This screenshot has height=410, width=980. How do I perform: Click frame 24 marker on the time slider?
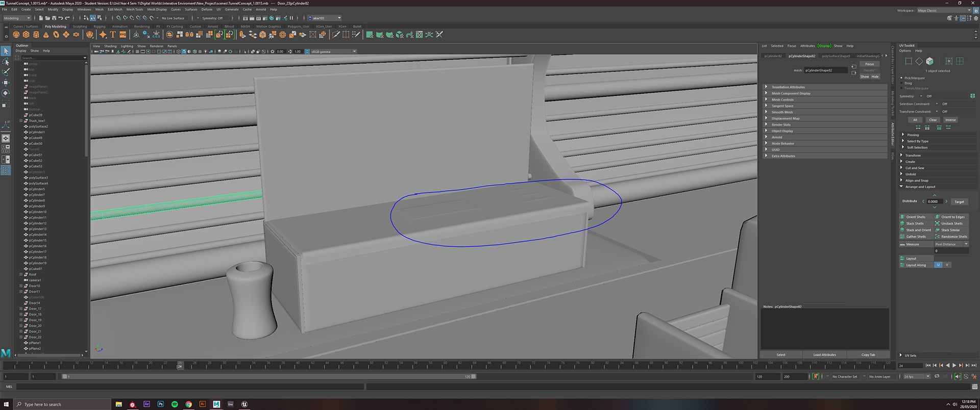pyautogui.click(x=180, y=366)
